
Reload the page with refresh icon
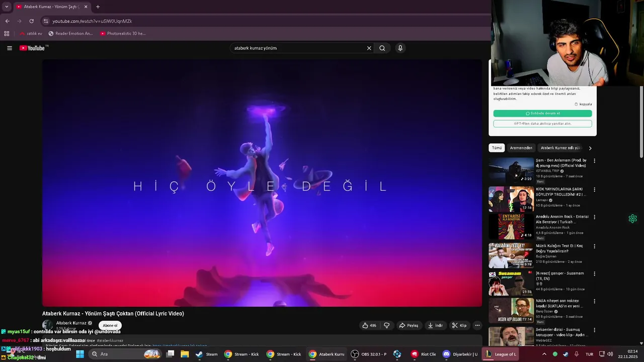(x=31, y=21)
